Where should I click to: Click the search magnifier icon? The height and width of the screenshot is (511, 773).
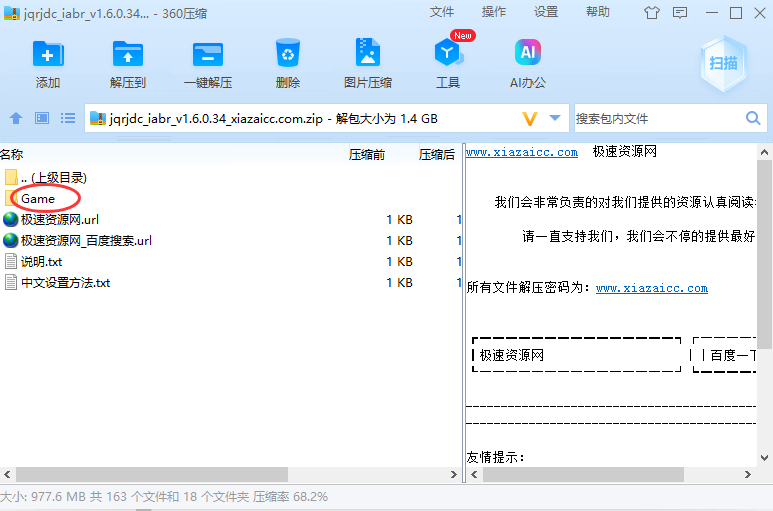[753, 118]
